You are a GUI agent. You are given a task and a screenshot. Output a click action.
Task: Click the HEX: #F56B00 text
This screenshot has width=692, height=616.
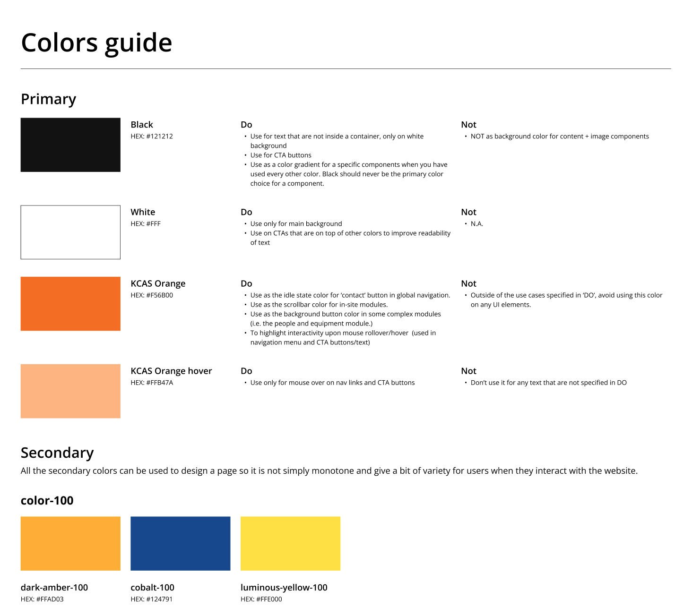[x=152, y=295]
